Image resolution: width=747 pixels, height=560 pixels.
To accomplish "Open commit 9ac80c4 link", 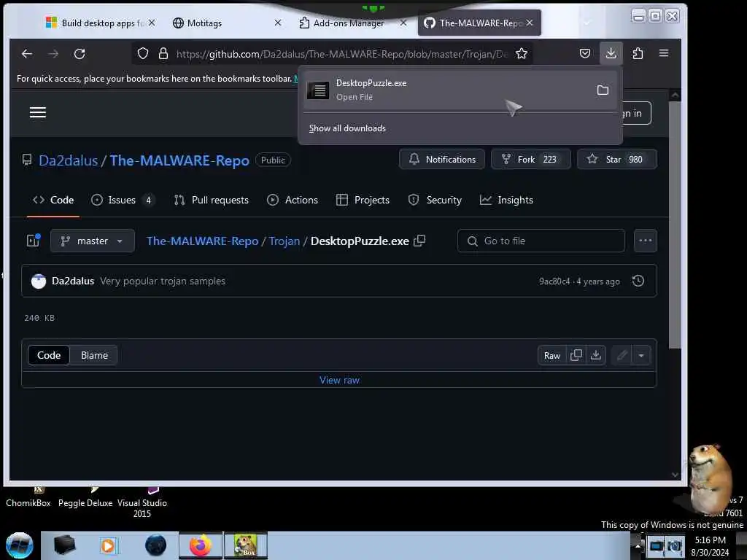I will (x=554, y=281).
